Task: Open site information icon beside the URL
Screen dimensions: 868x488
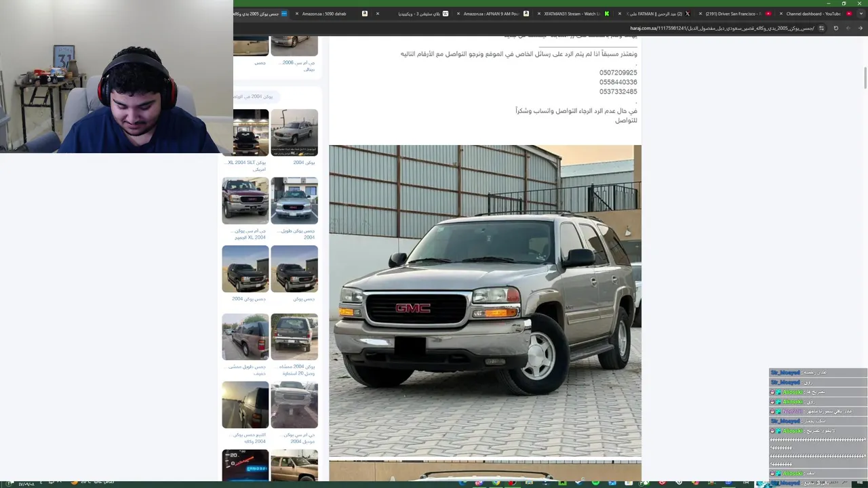Action: tap(821, 28)
